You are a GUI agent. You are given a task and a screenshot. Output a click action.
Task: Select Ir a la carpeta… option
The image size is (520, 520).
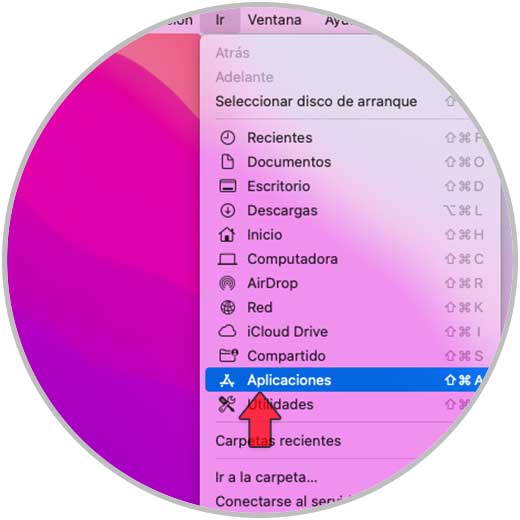[x=266, y=477]
